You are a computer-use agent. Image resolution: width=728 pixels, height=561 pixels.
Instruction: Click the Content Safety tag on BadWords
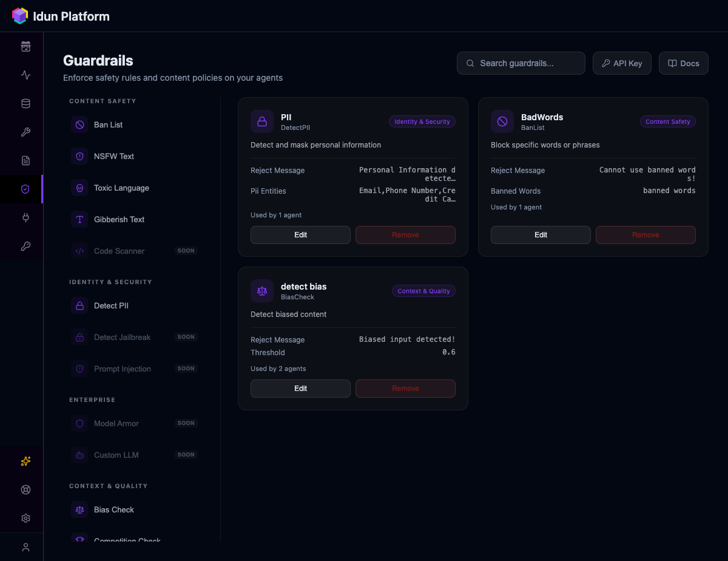[668, 122]
